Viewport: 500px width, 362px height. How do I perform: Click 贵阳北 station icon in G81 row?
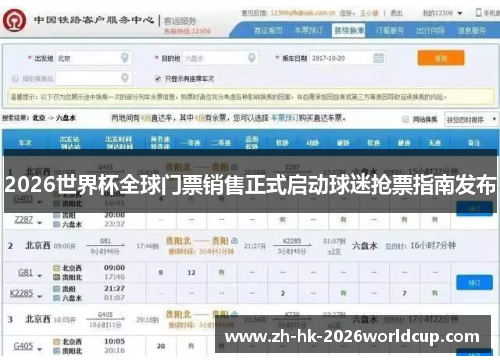(x=57, y=277)
